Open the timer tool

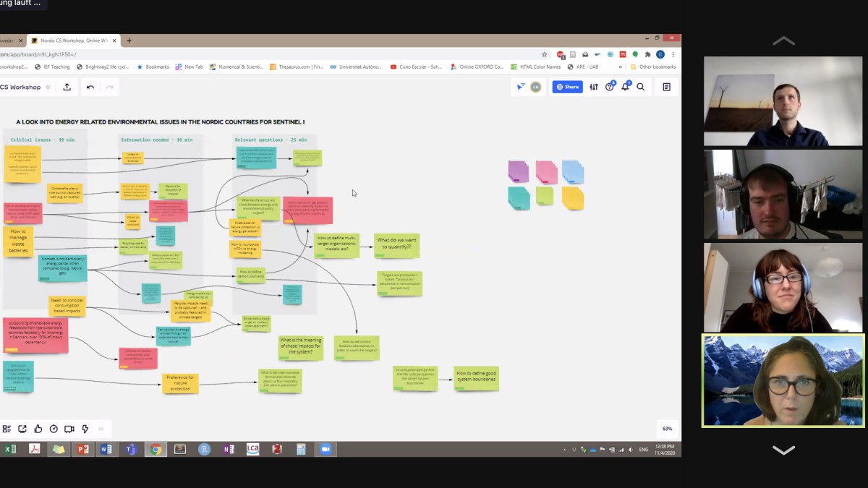54,429
